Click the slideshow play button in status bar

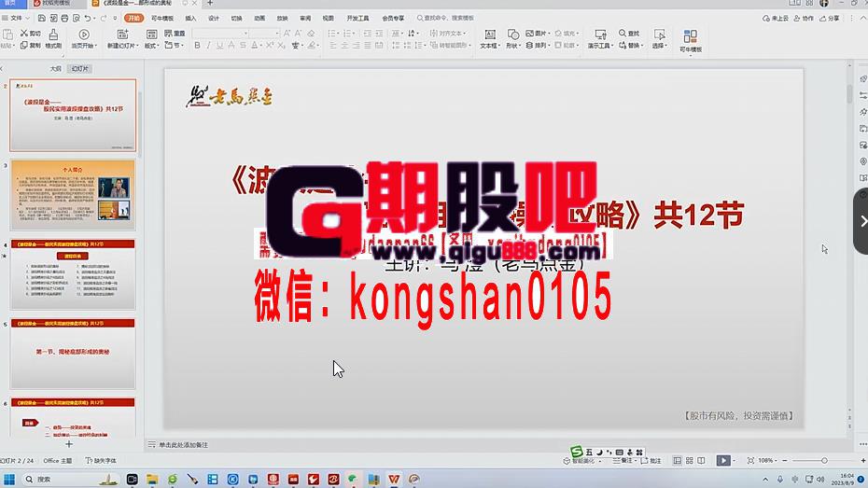click(x=723, y=460)
